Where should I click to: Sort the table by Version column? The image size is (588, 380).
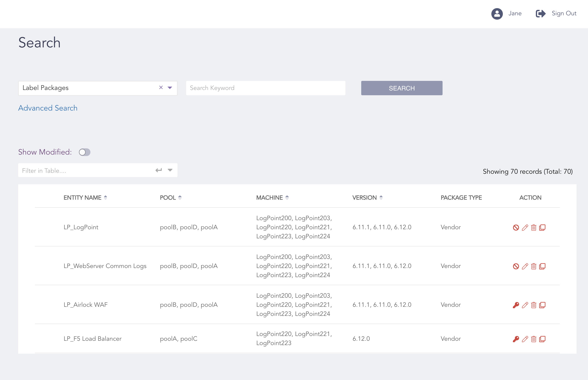coord(381,197)
